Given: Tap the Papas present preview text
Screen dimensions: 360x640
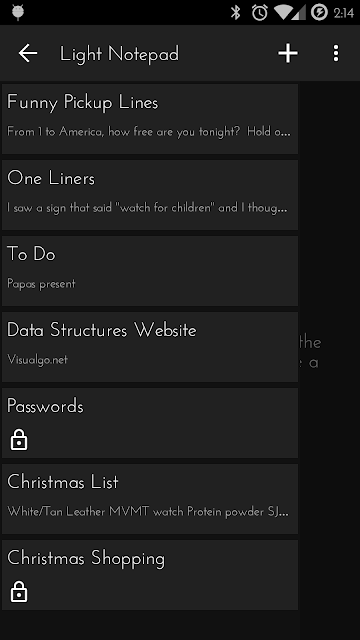Looking at the screenshot, I should [x=41, y=284].
